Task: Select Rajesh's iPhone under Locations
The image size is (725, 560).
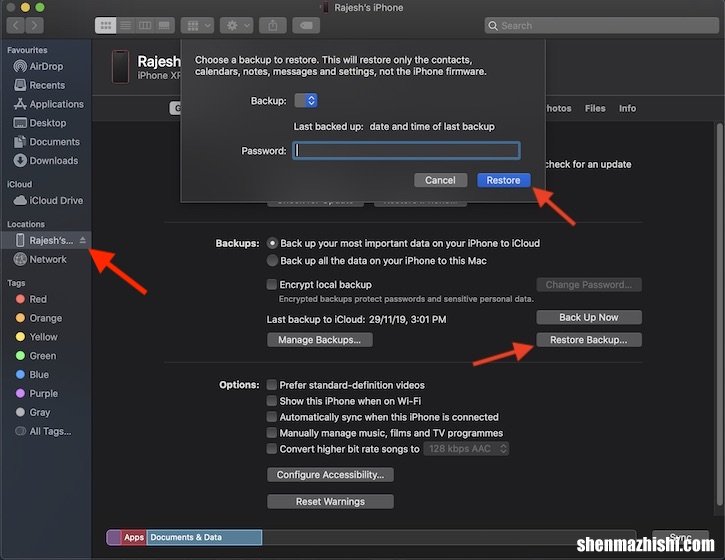Action: pos(46,240)
